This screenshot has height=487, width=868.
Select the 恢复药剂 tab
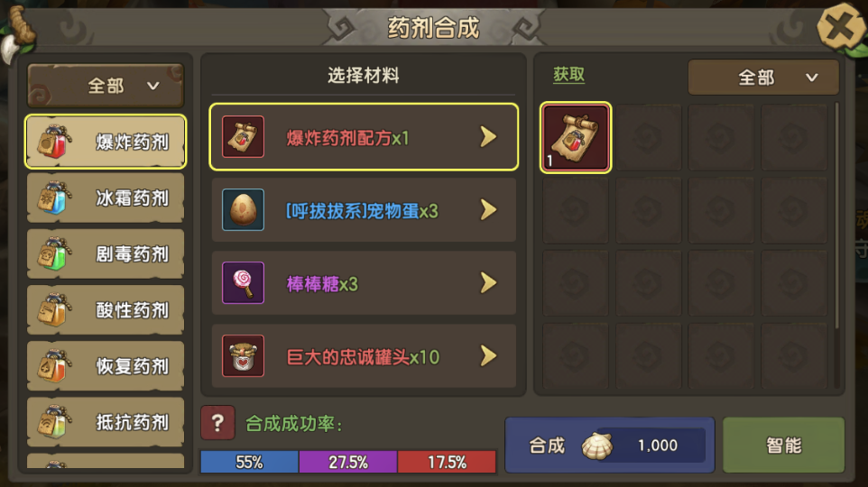pos(106,366)
